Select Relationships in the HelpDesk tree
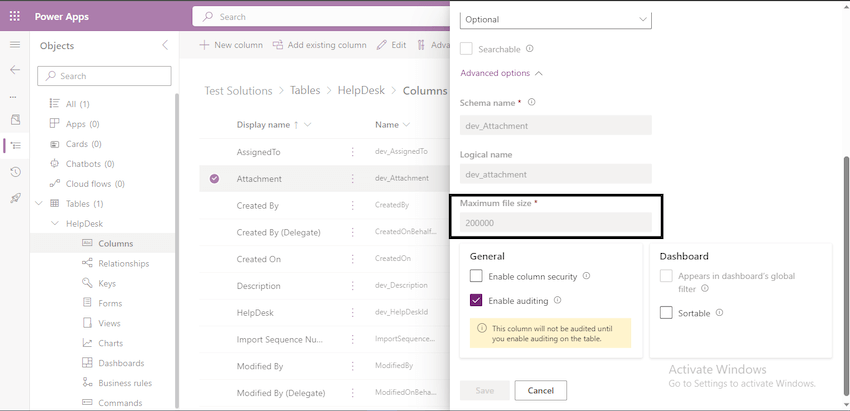Viewport: 850px width, 411px height. [x=123, y=263]
